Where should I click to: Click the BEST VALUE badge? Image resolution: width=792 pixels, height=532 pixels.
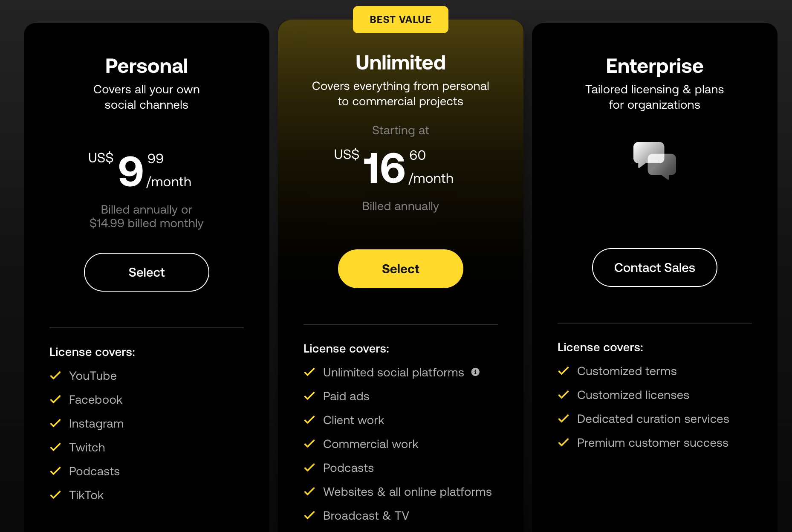[x=401, y=20]
